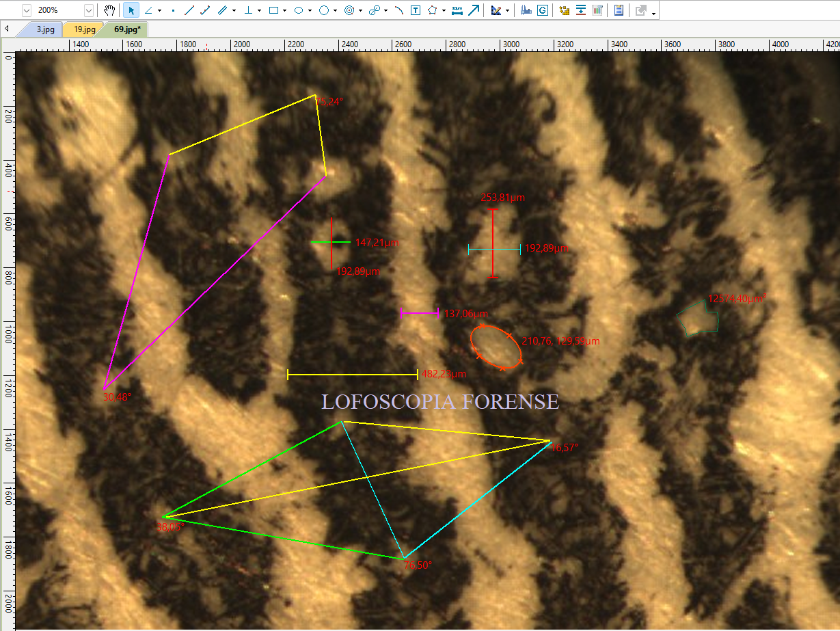Activate the arrow selection pointer tool
This screenshot has height=631, width=840.
[131, 10]
